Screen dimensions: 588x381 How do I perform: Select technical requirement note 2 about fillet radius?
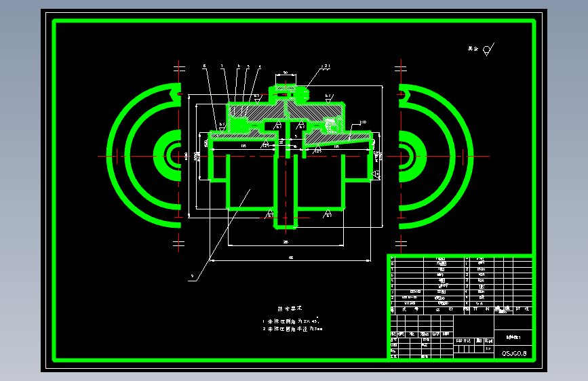pos(292,329)
